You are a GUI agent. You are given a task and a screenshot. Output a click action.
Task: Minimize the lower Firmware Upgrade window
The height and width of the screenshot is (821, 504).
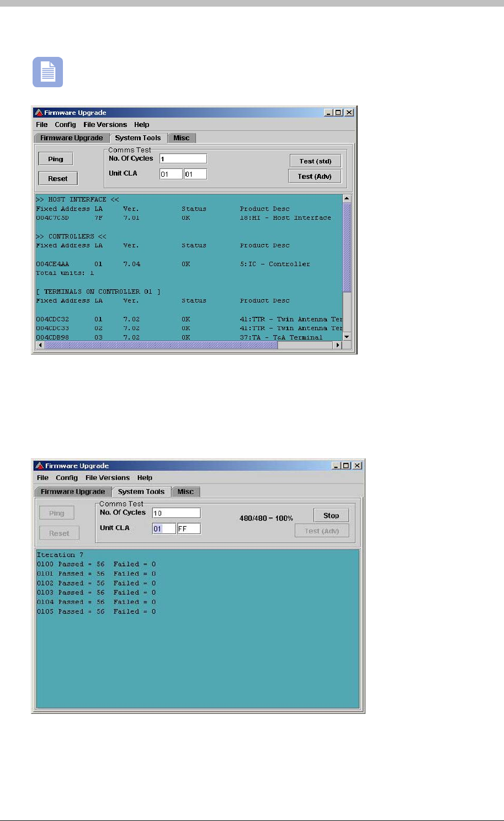point(337,466)
